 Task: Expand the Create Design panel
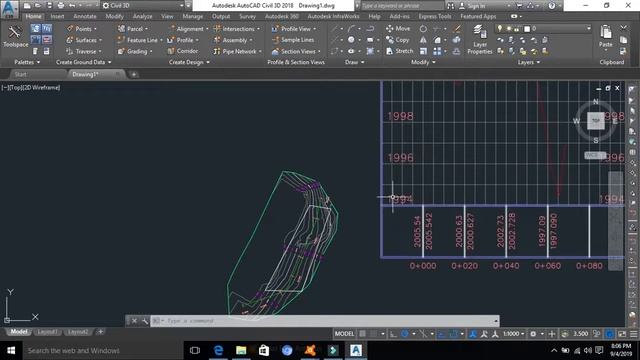[x=189, y=62]
